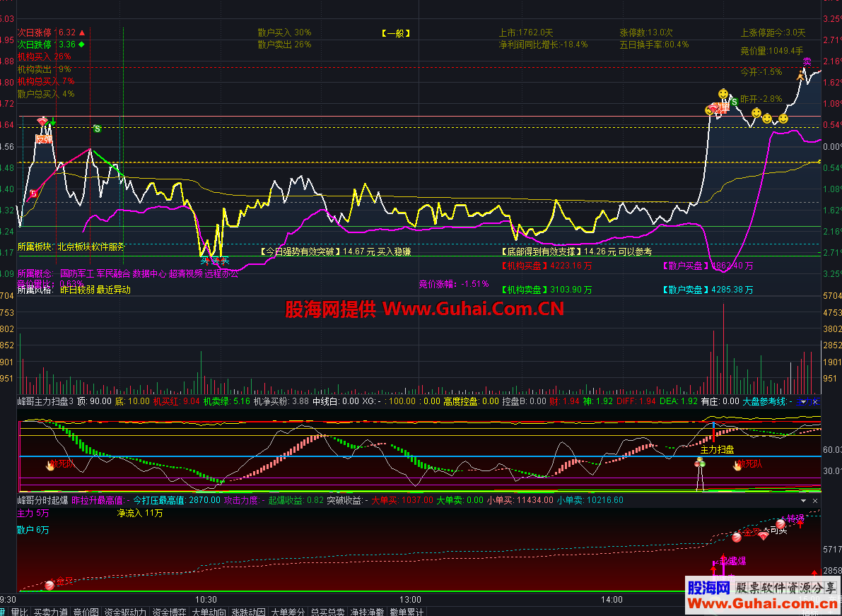Click the running person icon below 卖 label
842x616 pixels.
pyautogui.click(x=801, y=77)
